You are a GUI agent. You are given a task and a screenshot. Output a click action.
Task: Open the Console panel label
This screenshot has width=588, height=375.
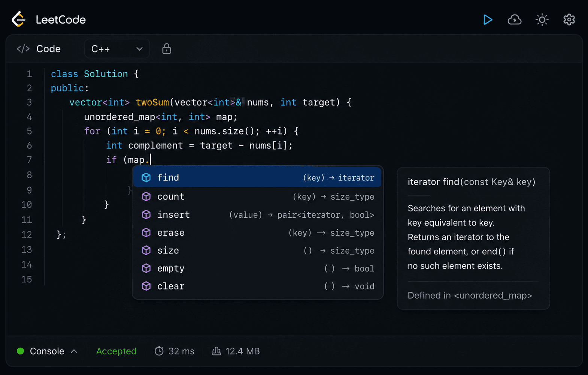click(47, 351)
